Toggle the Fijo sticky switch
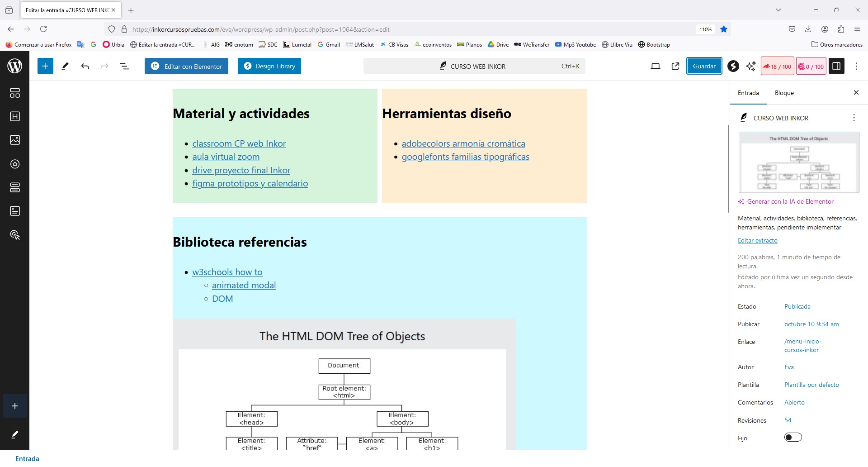The image size is (868, 467). pyautogui.click(x=793, y=437)
